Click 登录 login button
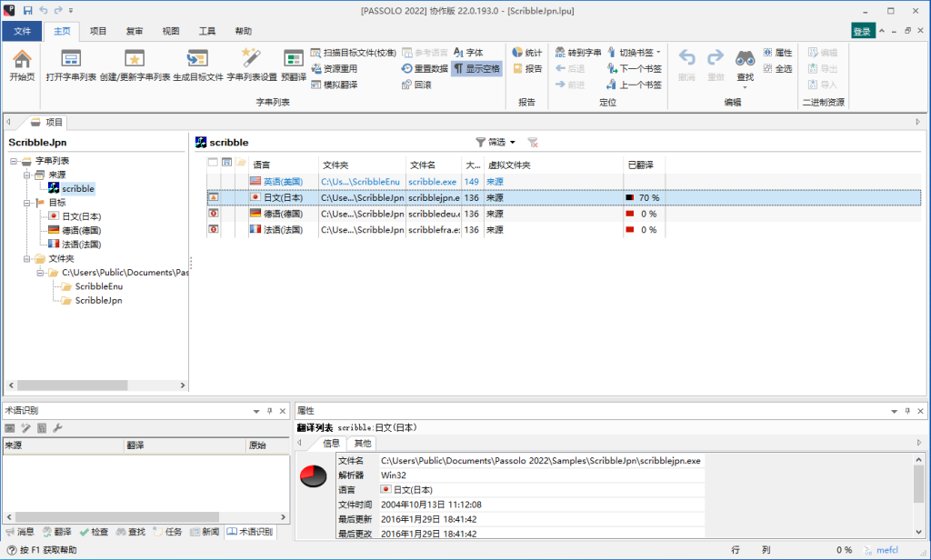 [x=862, y=32]
